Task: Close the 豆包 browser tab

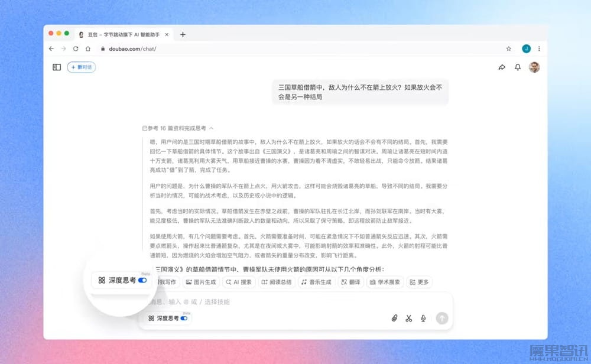Action: [x=167, y=34]
